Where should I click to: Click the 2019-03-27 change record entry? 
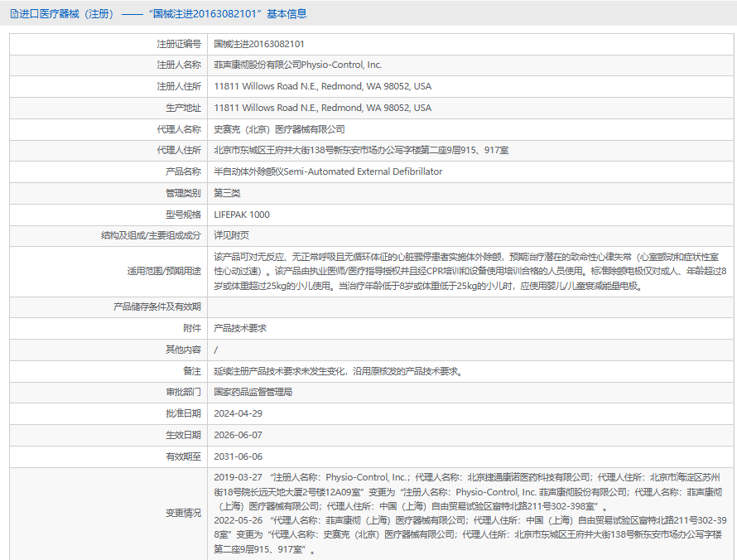click(468, 492)
